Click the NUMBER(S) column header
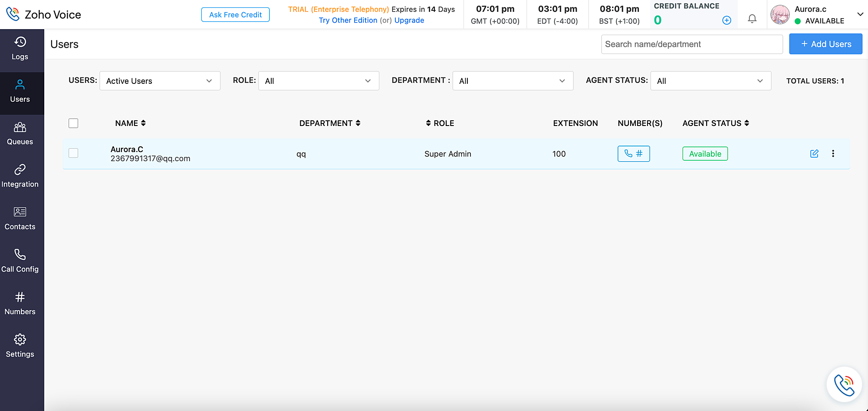This screenshot has width=868, height=411. pos(640,123)
